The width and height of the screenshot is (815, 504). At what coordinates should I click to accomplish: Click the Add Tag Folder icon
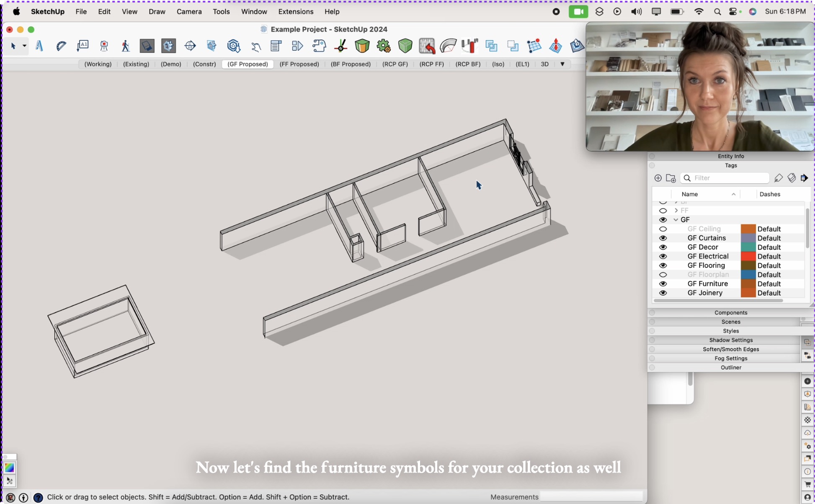(671, 178)
